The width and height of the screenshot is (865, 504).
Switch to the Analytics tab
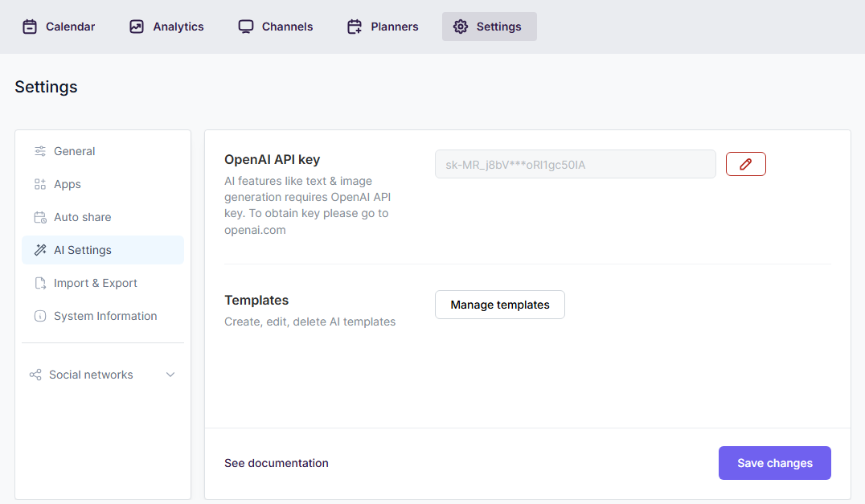[x=166, y=27]
